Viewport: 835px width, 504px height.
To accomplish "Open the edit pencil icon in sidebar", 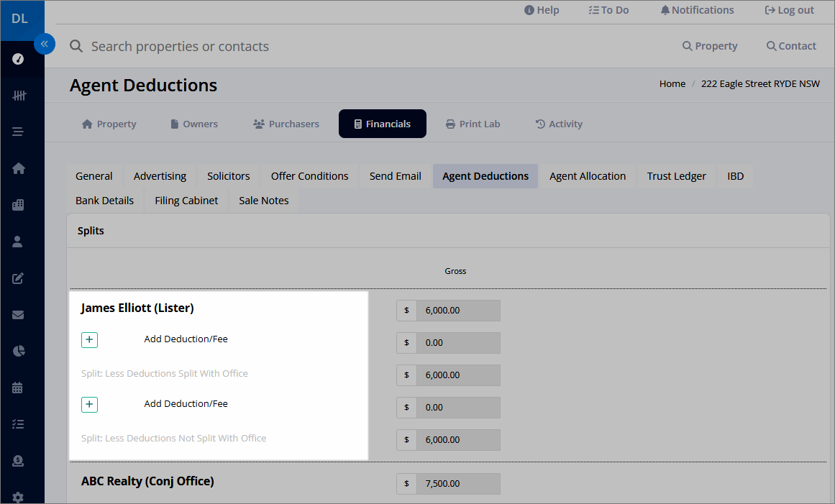I will (x=17, y=278).
